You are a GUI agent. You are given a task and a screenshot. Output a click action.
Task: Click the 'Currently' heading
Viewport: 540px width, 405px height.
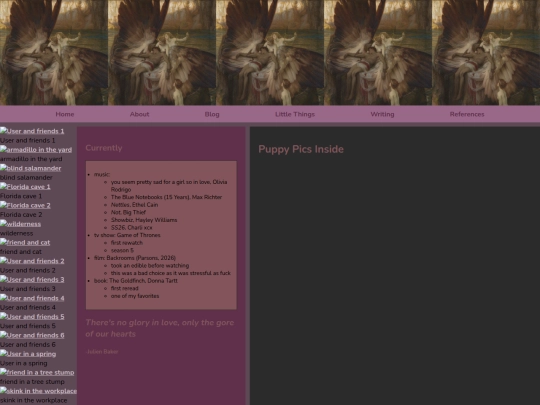tap(104, 148)
